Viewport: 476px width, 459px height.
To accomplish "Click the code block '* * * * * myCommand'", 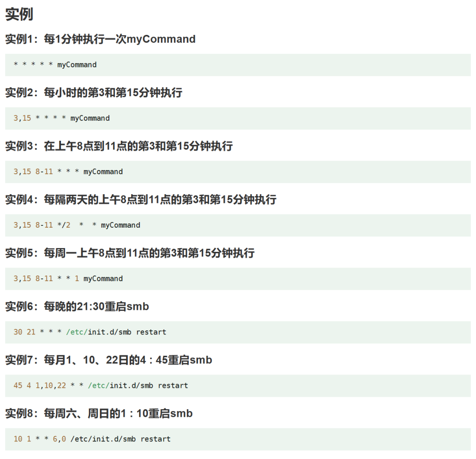I will (55, 65).
